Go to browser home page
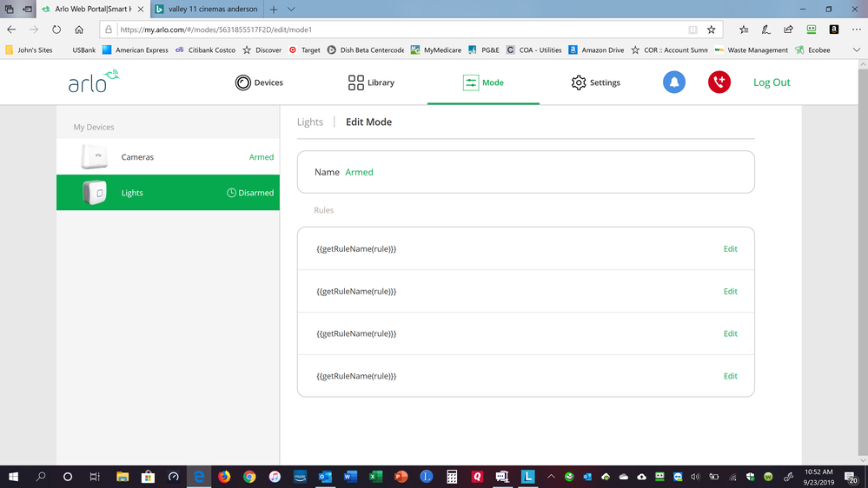868x488 pixels. 79,30
